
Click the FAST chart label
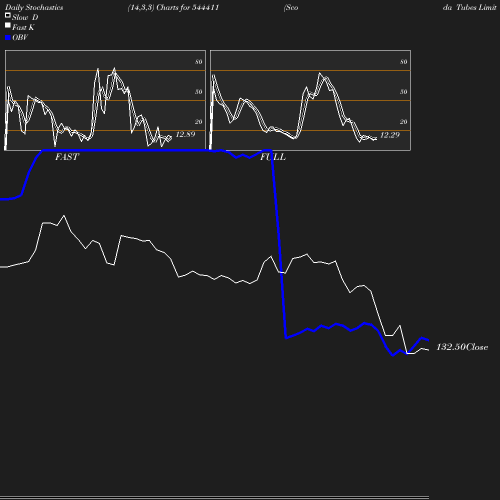pyautogui.click(x=67, y=157)
